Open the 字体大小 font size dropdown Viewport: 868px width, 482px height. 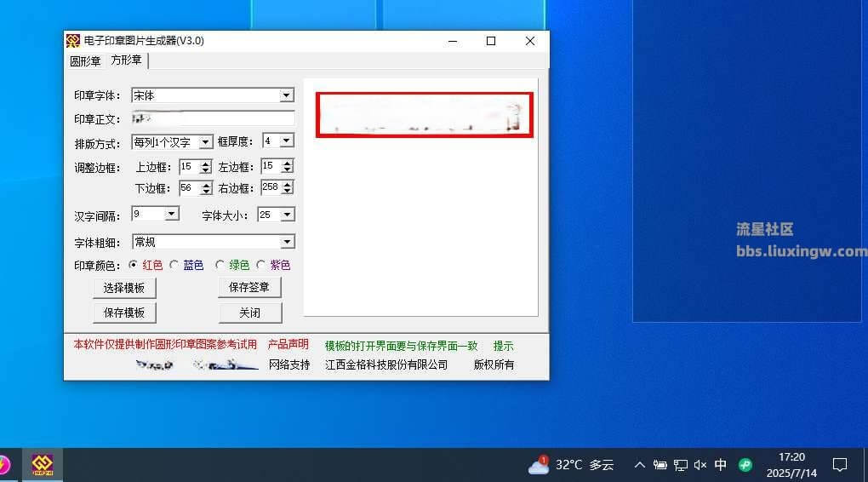click(x=288, y=215)
